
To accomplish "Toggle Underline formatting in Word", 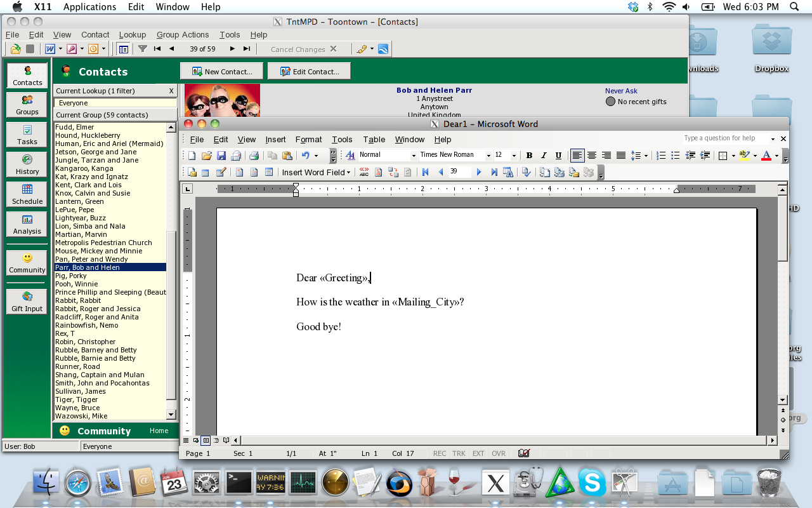I will 558,156.
